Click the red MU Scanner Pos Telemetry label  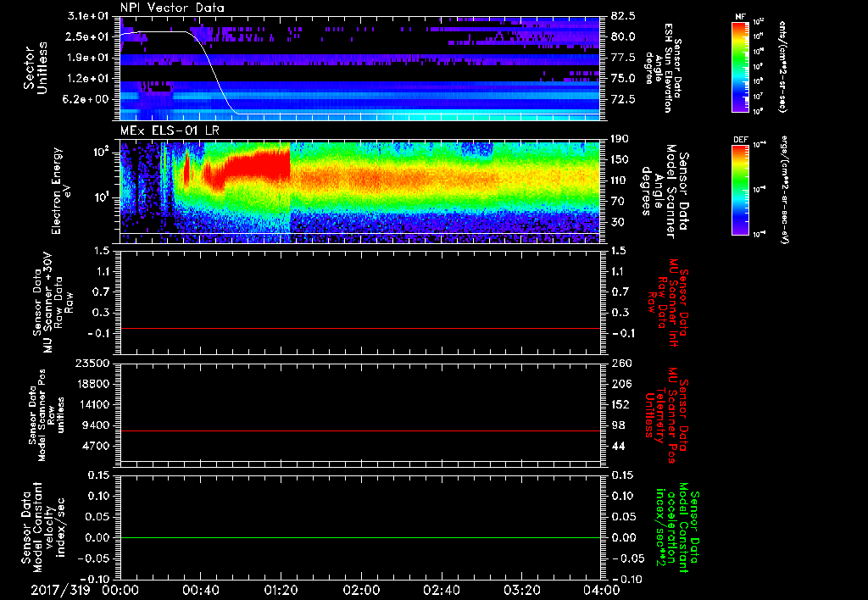(666, 415)
